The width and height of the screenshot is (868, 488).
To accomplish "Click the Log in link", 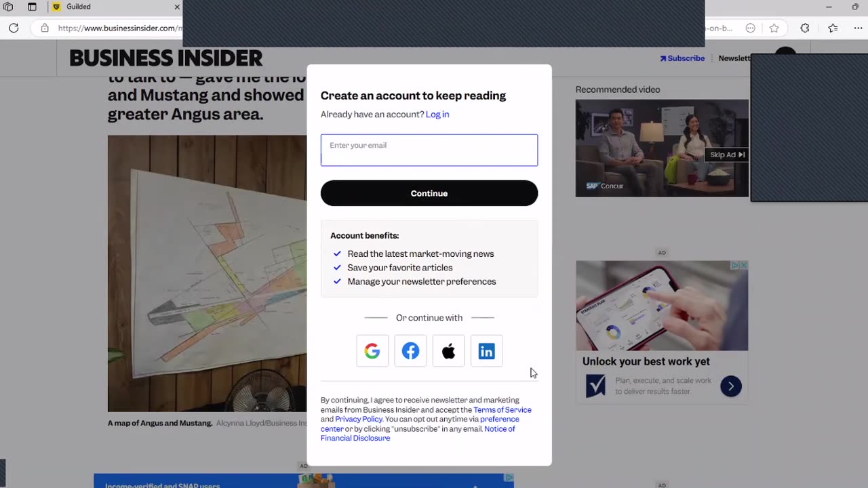I will [x=437, y=114].
